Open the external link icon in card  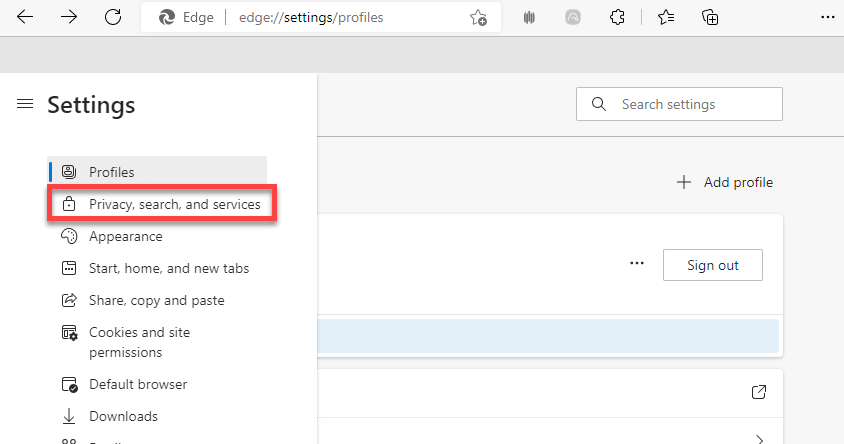tap(759, 391)
